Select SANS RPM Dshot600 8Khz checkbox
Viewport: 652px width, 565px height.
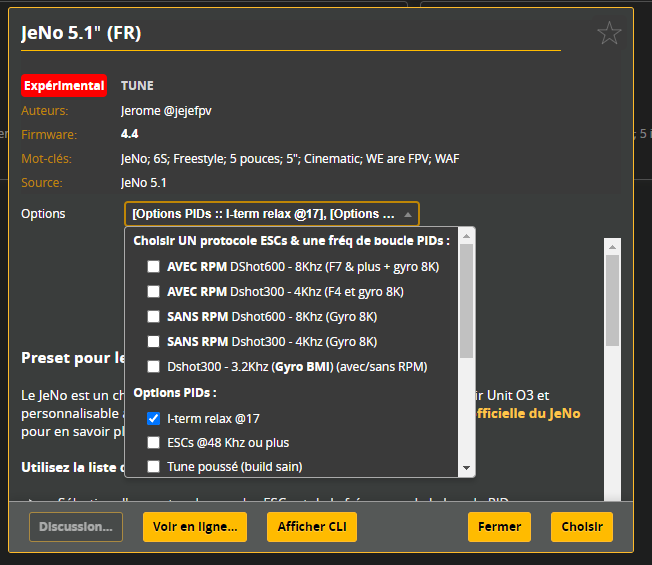(153, 317)
